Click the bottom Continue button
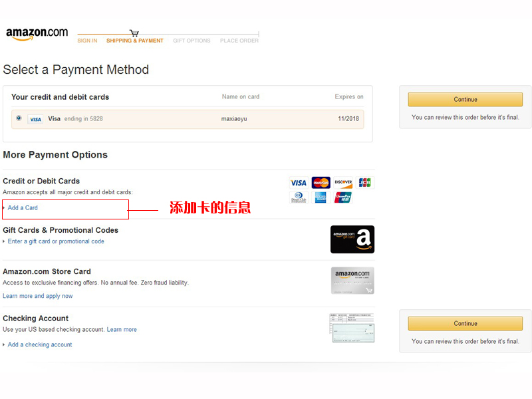The width and height of the screenshot is (532, 399). (x=465, y=323)
